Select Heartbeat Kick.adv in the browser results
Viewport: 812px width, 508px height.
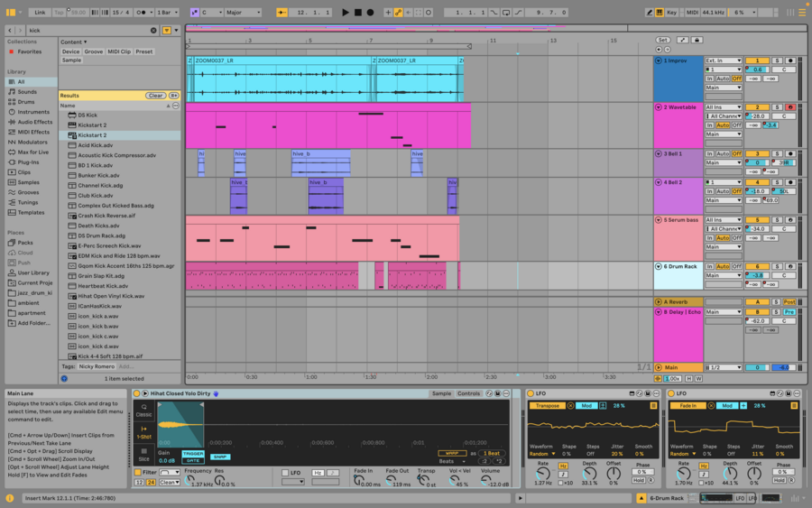[102, 286]
